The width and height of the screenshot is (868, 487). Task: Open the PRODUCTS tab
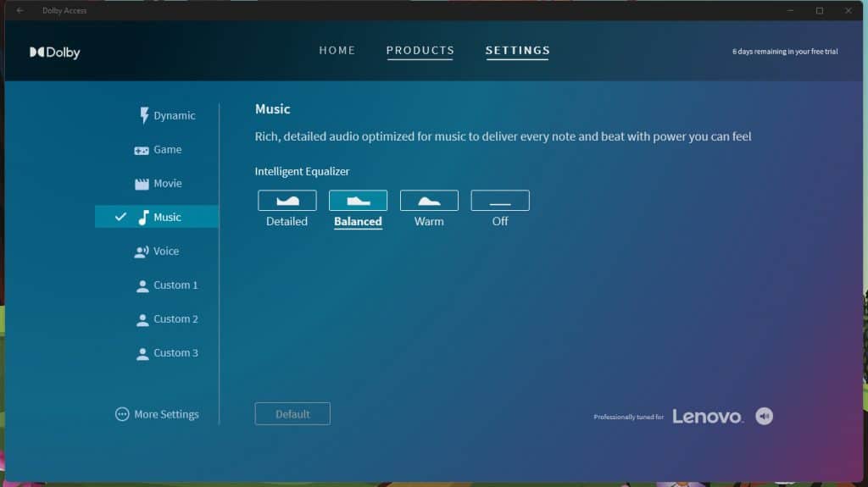pos(420,50)
